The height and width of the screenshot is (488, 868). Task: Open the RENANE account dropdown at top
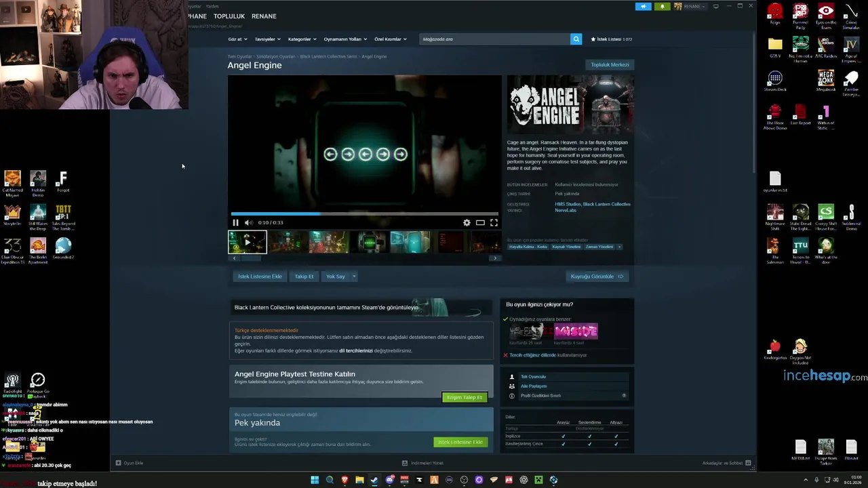coord(690,6)
